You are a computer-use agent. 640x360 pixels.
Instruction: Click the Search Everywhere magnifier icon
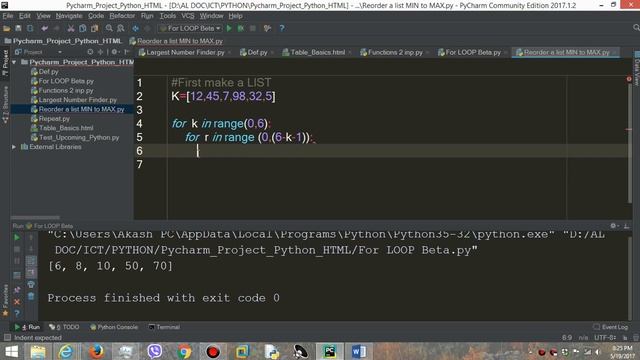click(636, 27)
